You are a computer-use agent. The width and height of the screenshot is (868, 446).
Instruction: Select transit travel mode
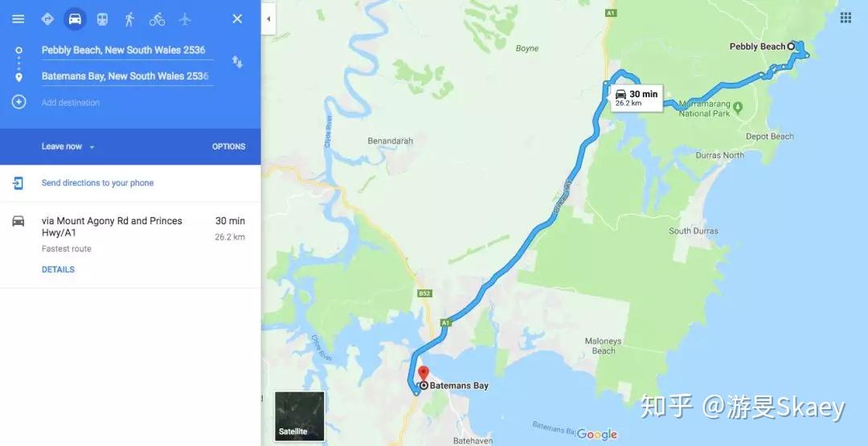(102, 19)
